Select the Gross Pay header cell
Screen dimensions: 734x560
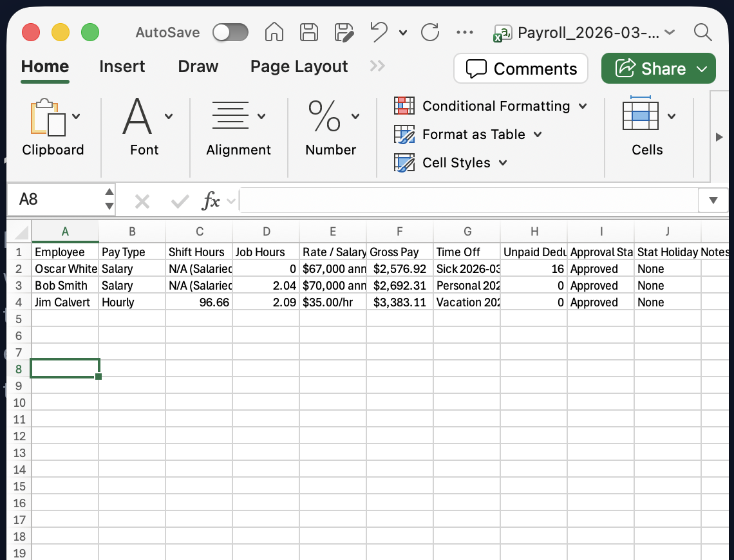click(x=400, y=252)
